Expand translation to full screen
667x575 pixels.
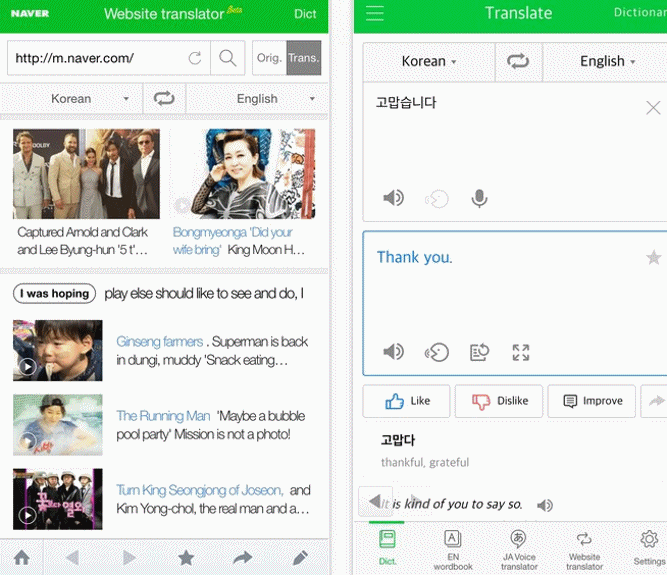pyautogui.click(x=521, y=352)
